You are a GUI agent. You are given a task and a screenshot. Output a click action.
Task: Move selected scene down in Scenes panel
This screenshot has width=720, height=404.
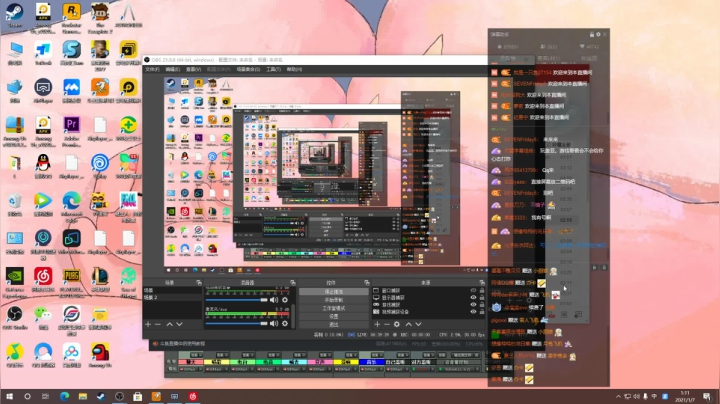pyautogui.click(x=180, y=324)
